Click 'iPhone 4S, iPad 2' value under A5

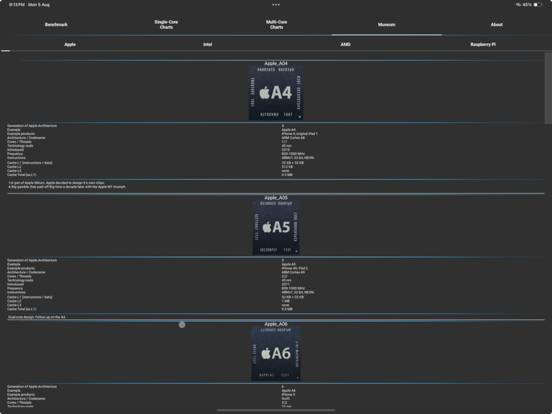coord(295,268)
